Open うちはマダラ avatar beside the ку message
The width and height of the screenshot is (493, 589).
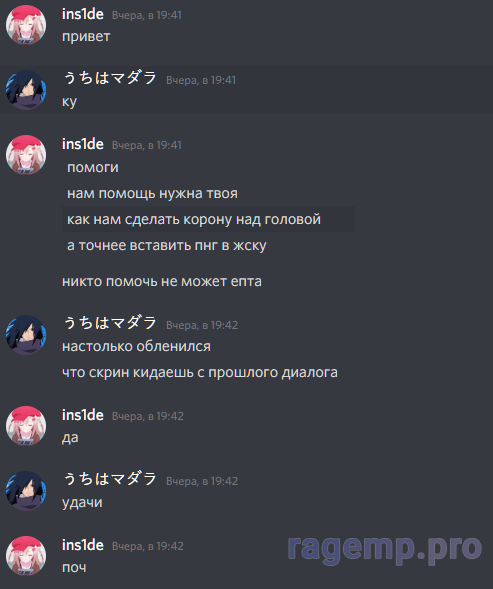click(x=26, y=90)
